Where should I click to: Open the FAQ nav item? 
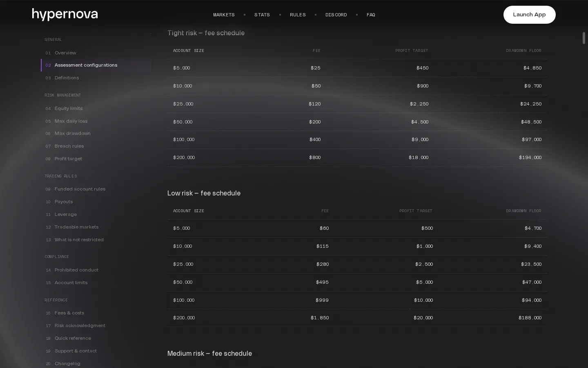[x=371, y=15]
